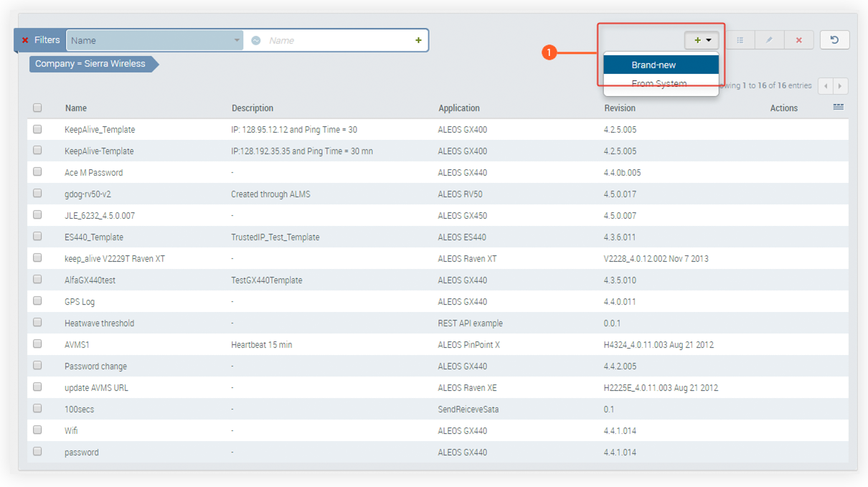
Task: Tick the gdog-rv50-v2 row checkbox
Action: pos(37,194)
